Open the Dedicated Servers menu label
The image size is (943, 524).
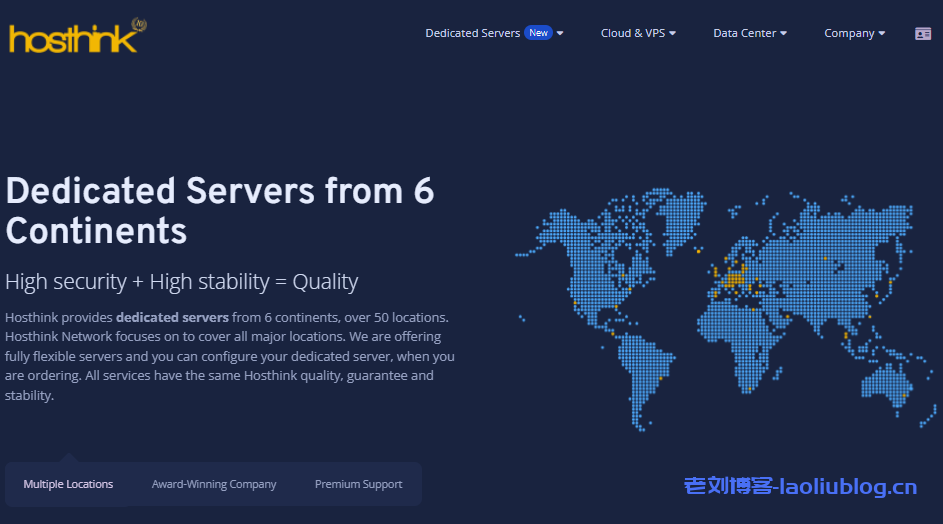coord(472,33)
